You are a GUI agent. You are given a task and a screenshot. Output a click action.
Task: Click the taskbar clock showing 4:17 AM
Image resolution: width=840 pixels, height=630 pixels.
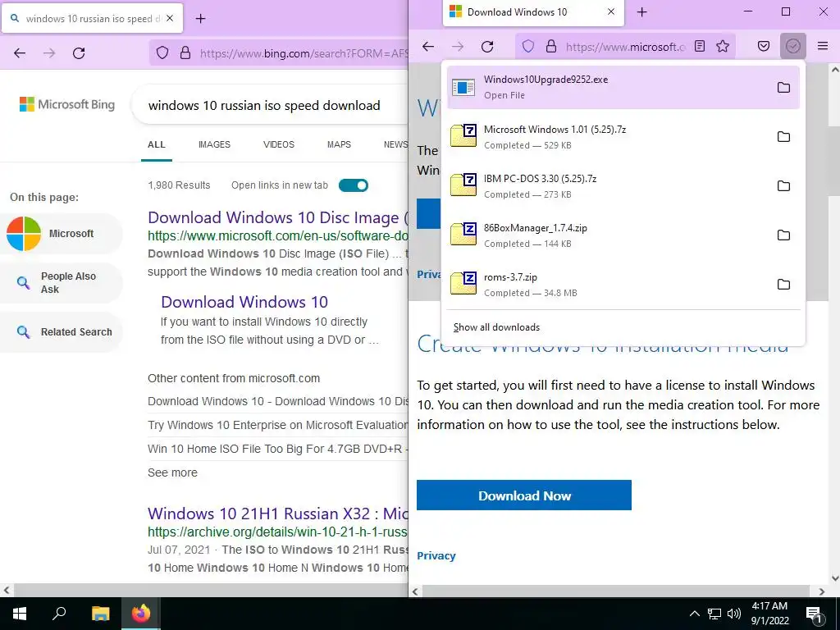click(x=769, y=614)
